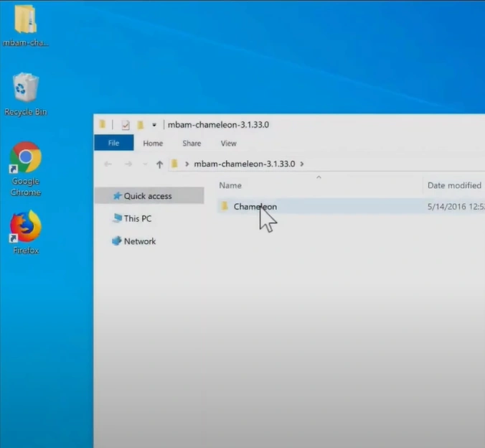Select the Chameleon folder row
The width and height of the screenshot is (485, 448).
point(351,206)
